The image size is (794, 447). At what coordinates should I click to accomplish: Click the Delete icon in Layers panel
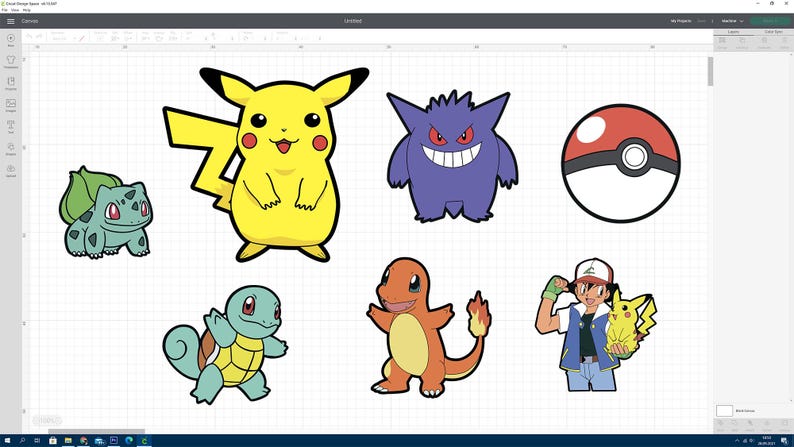tap(784, 42)
